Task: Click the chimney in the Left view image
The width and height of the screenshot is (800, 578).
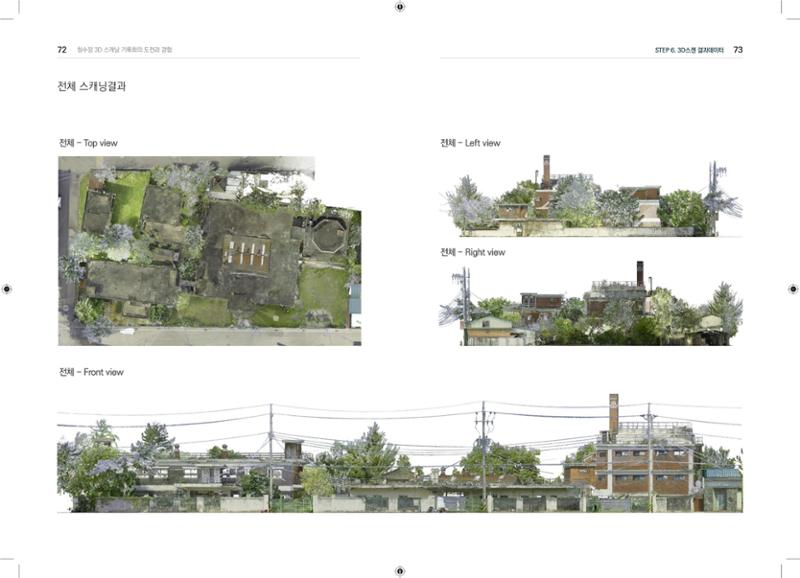Action: (546, 171)
